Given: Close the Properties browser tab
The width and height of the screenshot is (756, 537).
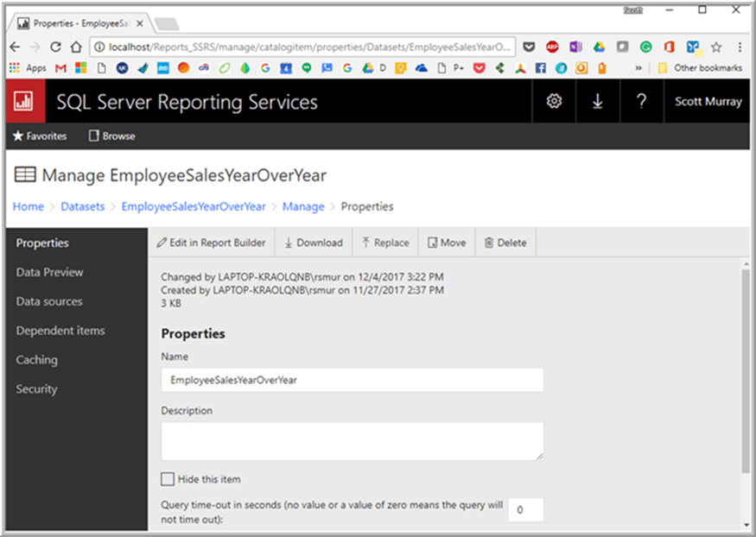Looking at the screenshot, I should click(x=139, y=23).
